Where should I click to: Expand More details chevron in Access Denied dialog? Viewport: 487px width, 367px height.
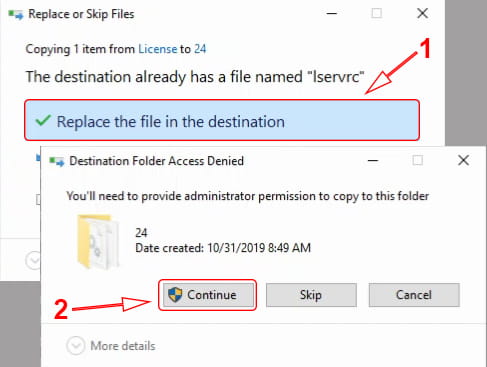[76, 345]
